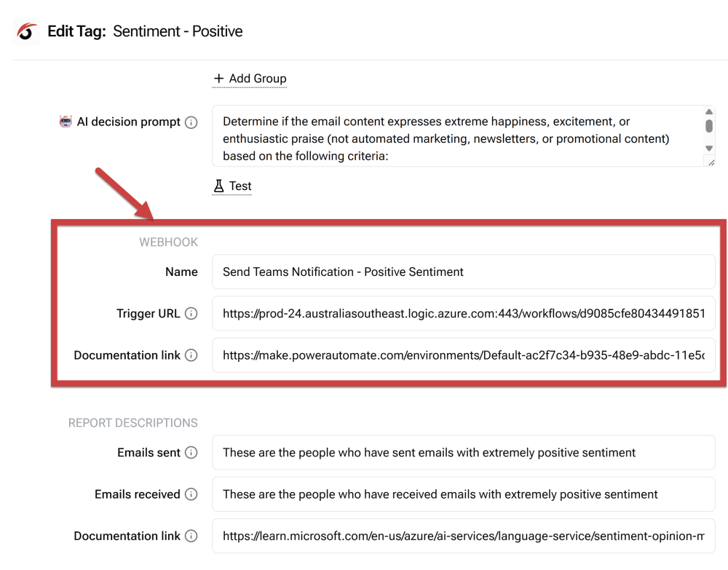The height and width of the screenshot is (570, 728).
Task: Run the Test link for AI prompt
Action: pyautogui.click(x=240, y=186)
